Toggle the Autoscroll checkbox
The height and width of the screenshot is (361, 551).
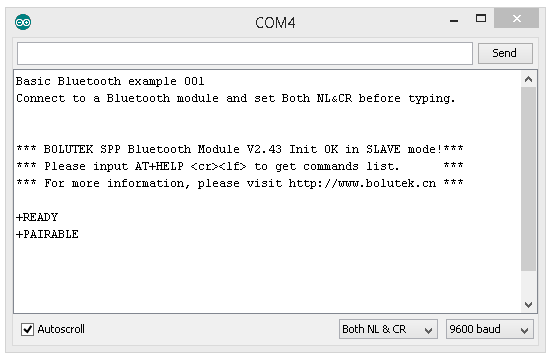27,329
